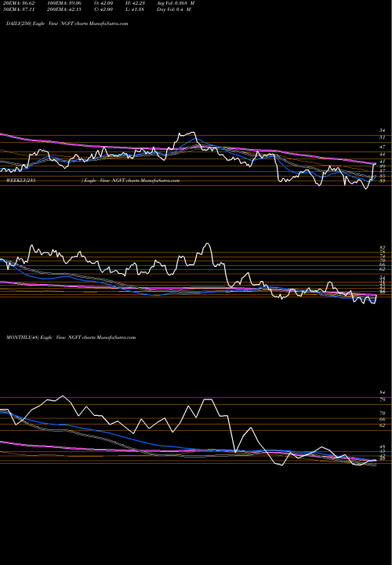Click the Avg Vol reading
392x565 pixels.
click(176, 3)
